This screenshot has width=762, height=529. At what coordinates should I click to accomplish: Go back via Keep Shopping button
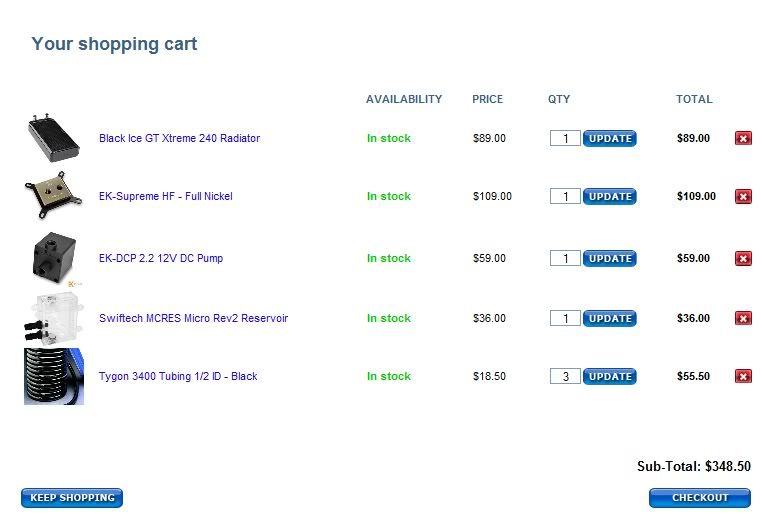72,498
